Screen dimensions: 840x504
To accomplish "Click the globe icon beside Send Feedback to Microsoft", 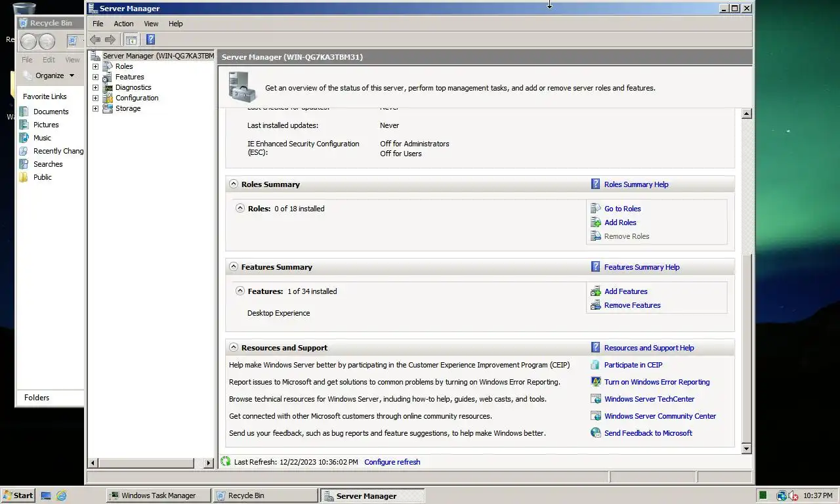I will pyautogui.click(x=595, y=433).
